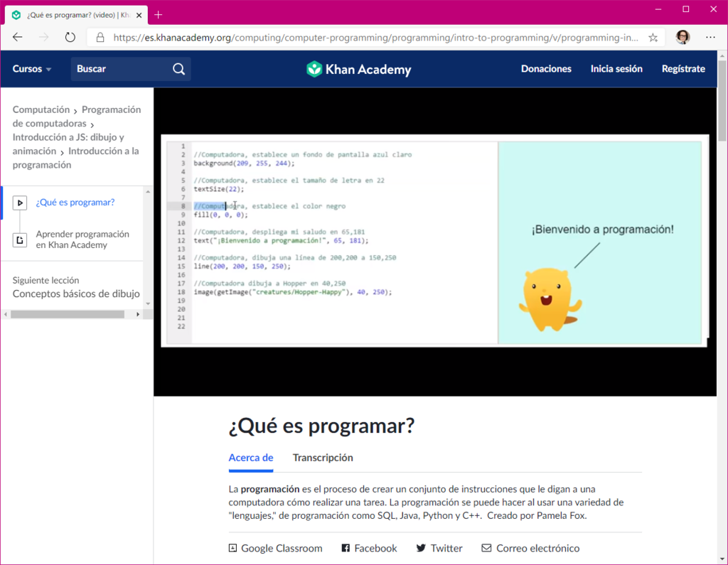
Task: Click the search magnifier icon
Action: tap(178, 69)
